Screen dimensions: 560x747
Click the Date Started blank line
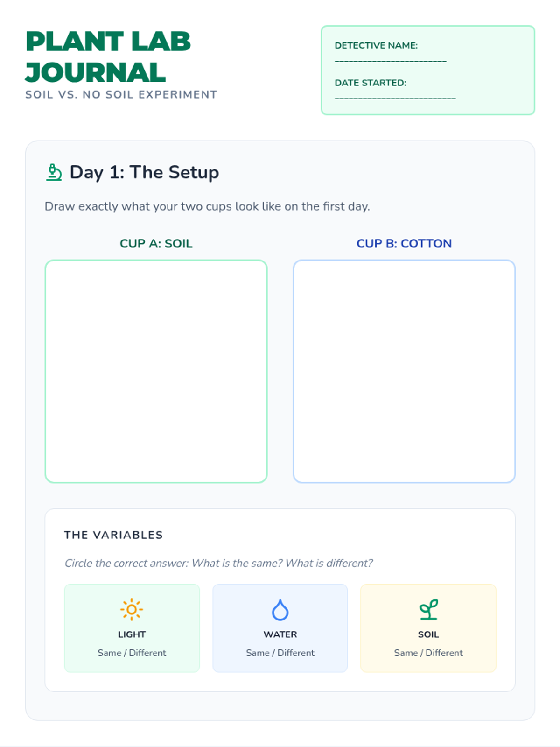tap(395, 99)
